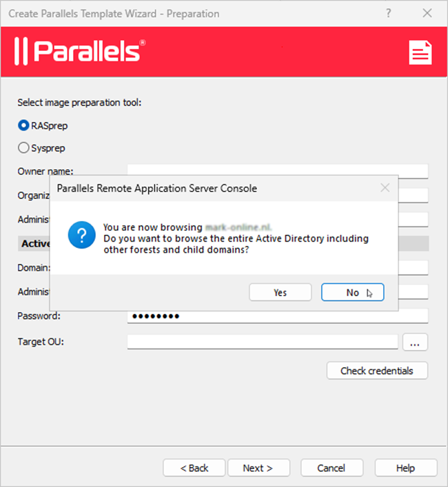Open Help from the bottom button row
The image size is (448, 487).
click(405, 468)
